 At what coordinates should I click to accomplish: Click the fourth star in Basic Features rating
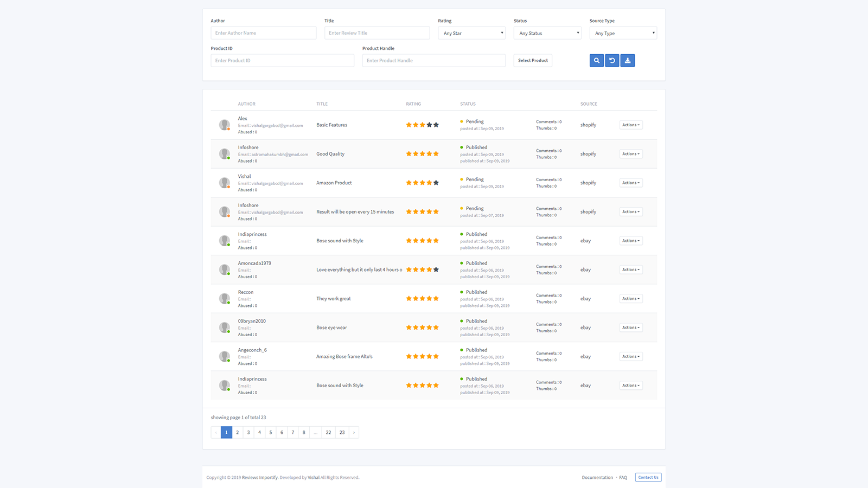[x=429, y=124]
